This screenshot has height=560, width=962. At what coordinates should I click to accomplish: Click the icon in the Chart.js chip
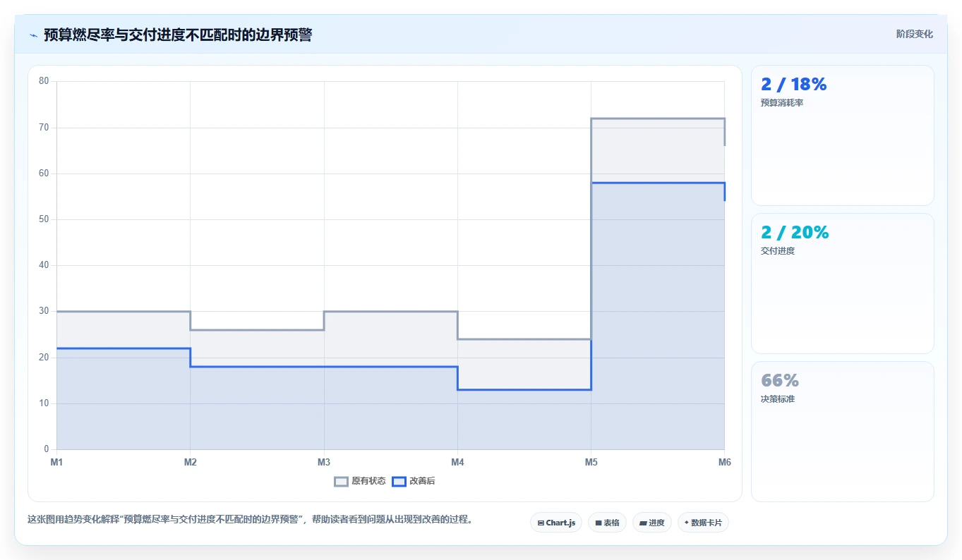[541, 523]
